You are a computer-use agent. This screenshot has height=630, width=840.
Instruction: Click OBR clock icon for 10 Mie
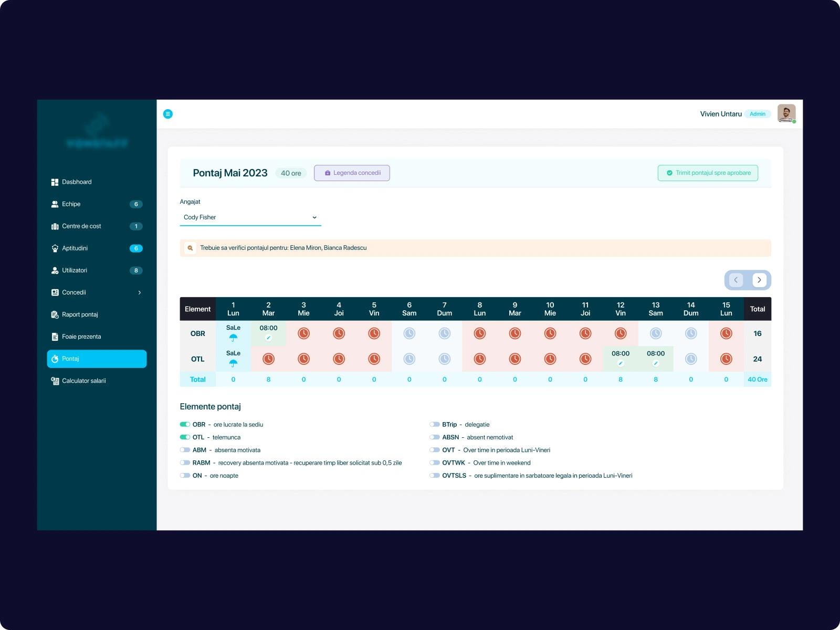coord(550,333)
